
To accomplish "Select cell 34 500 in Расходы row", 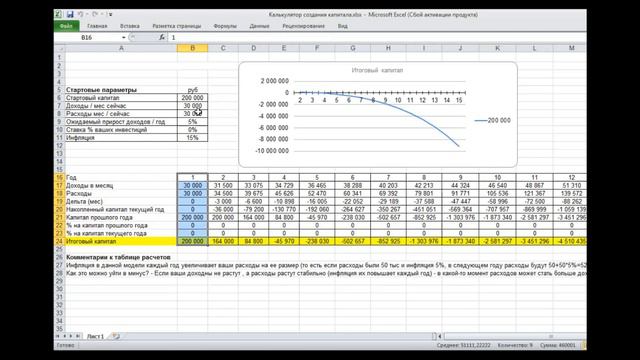I will [223, 193].
